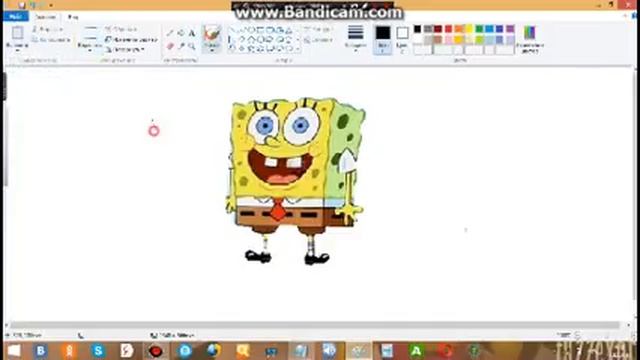
Task: Click the Copy command in ribbon
Action: coord(51,40)
